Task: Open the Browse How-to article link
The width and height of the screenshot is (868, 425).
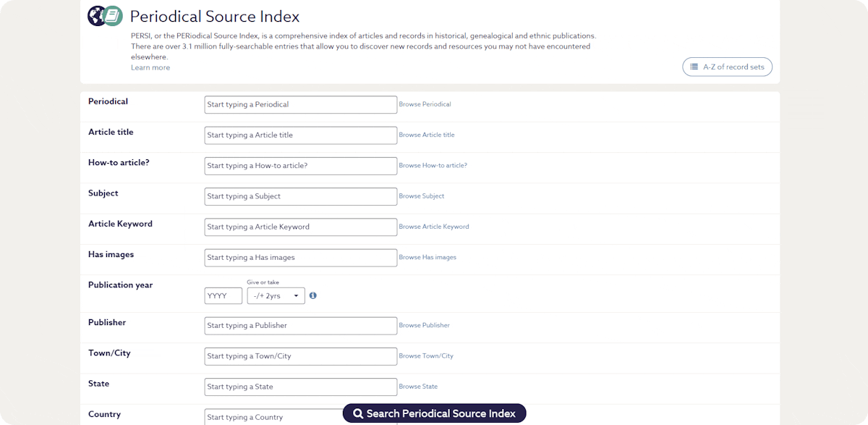Action: point(433,166)
